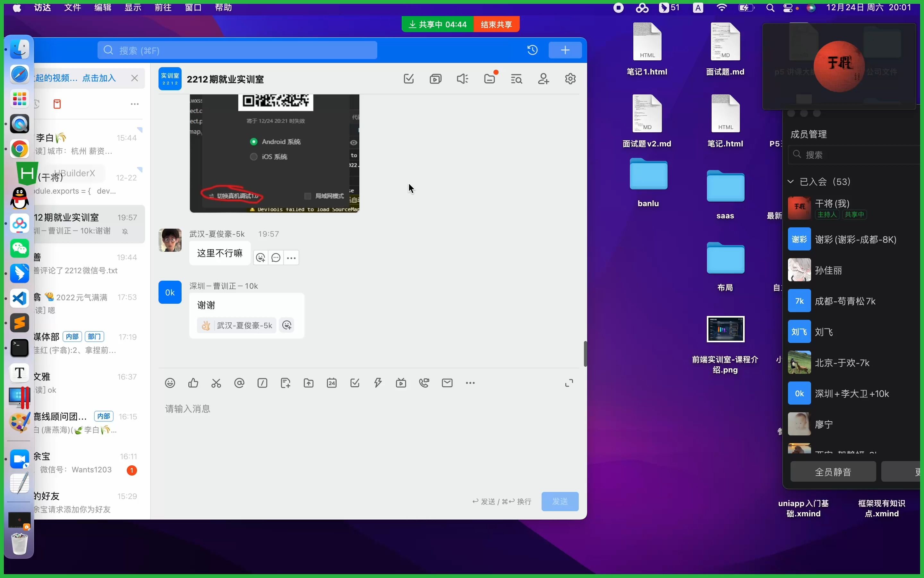Open Visual Studio Code from the Dock
Viewport: 924px width, 578px height.
point(20,299)
